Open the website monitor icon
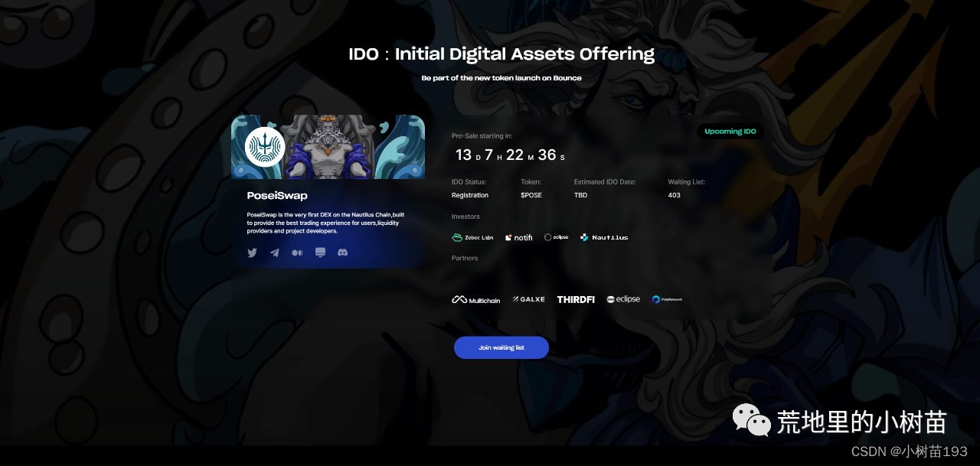980x466 pixels. [320, 253]
